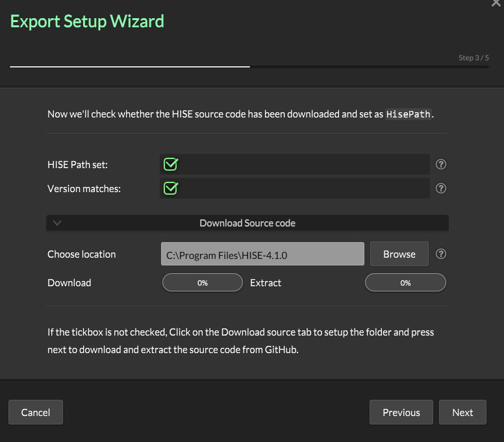The height and width of the screenshot is (442, 504).
Task: Click the help icon beside HISE Path set
Action: click(x=441, y=165)
